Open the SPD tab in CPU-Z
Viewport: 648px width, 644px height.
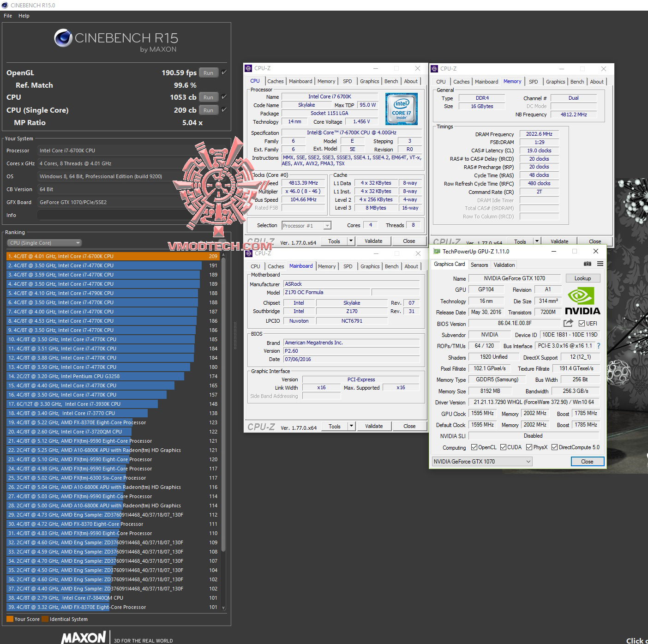click(x=348, y=81)
